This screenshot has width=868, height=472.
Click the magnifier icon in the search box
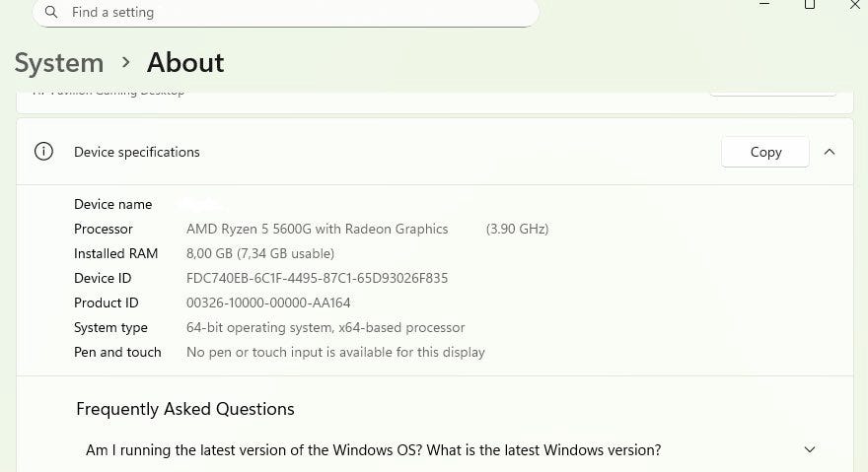[x=51, y=13]
